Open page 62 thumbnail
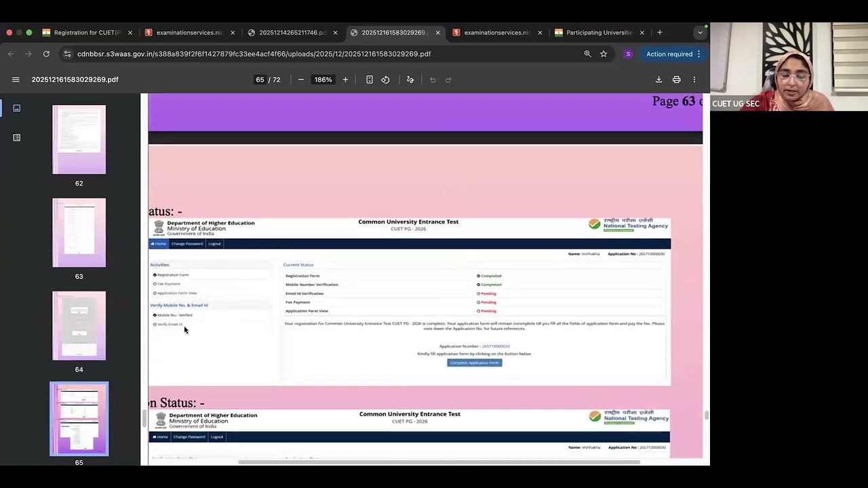The height and width of the screenshot is (488, 868). pyautogui.click(x=79, y=140)
